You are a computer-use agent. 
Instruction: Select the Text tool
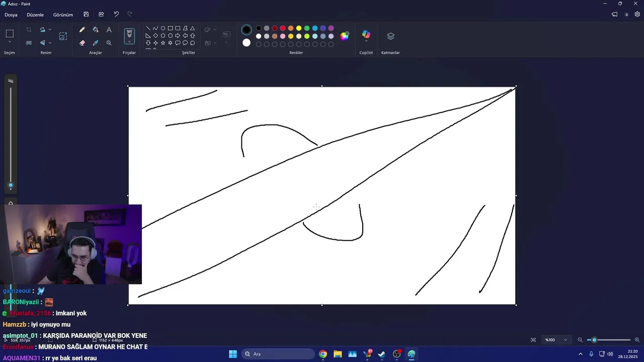coord(109,30)
